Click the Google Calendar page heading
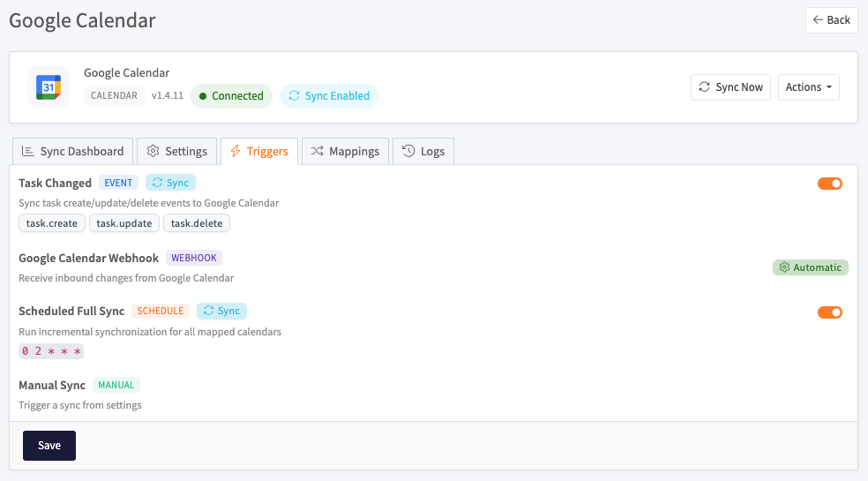The image size is (868, 481). 83,20
